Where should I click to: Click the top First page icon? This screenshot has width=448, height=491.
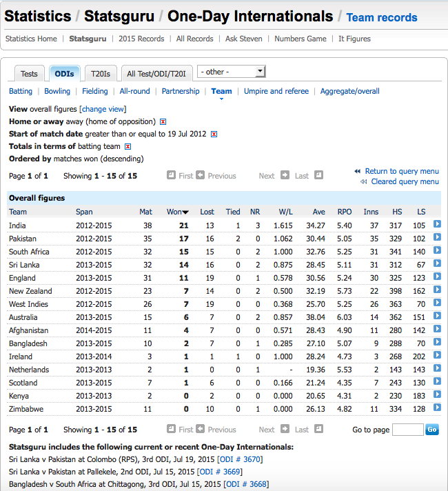pyautogui.click(x=171, y=174)
